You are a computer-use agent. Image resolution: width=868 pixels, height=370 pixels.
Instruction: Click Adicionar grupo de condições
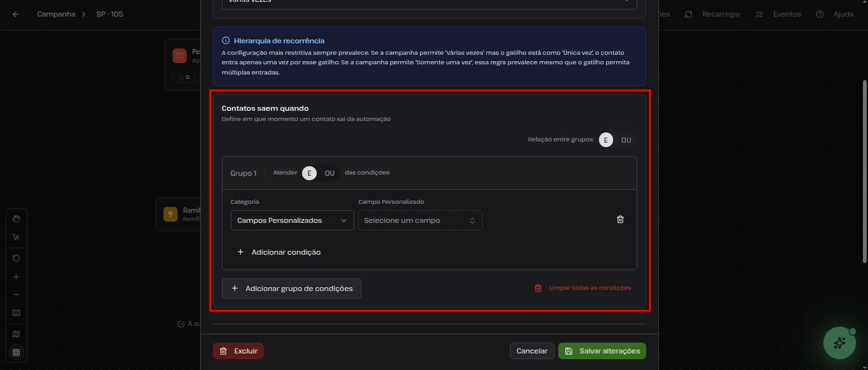[292, 288]
